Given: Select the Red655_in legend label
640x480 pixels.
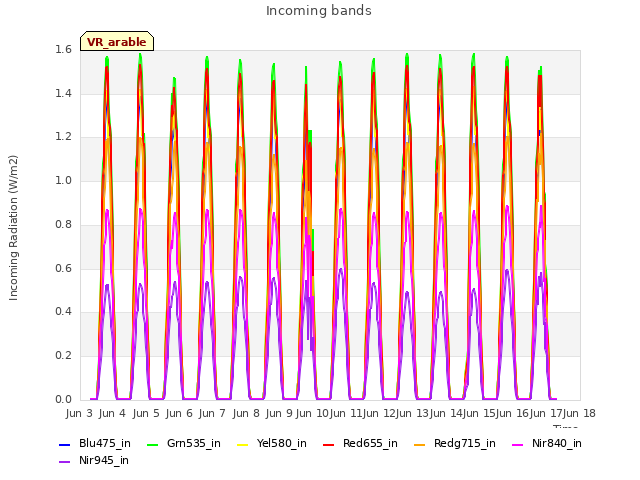Looking at the screenshot, I should [x=370, y=444].
